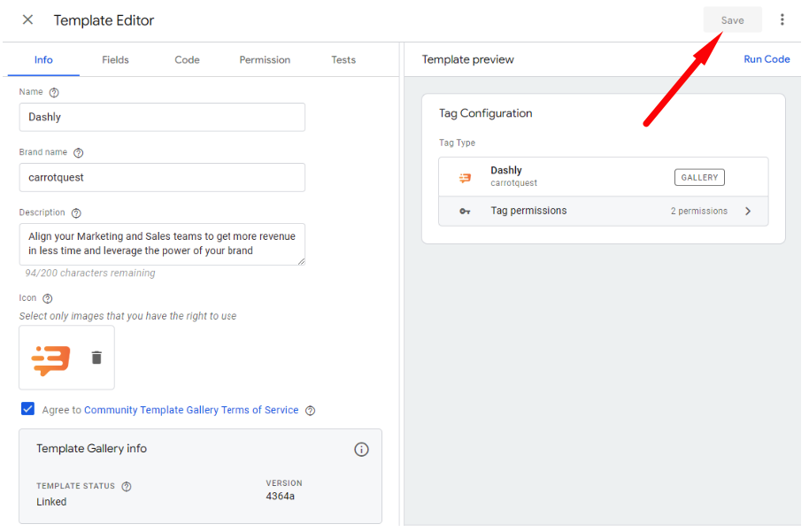Click the help icon after Terms of Service
This screenshot has height=532, width=809.
point(310,411)
